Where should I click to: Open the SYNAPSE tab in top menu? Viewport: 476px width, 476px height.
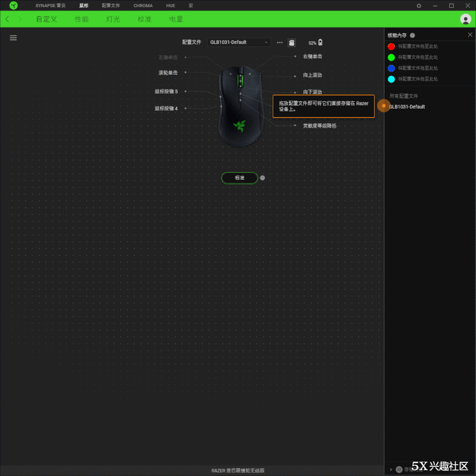click(50, 5)
